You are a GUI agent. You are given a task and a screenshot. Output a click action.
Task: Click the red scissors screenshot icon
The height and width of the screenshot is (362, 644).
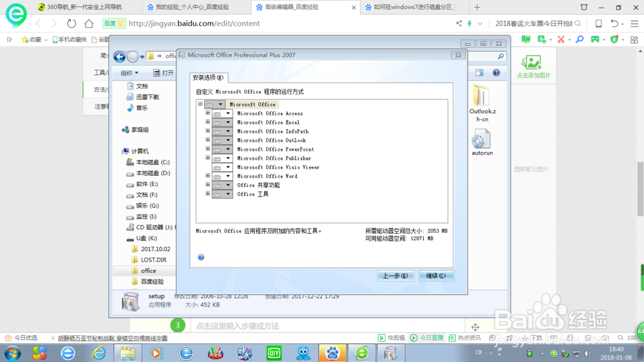[x=561, y=39]
